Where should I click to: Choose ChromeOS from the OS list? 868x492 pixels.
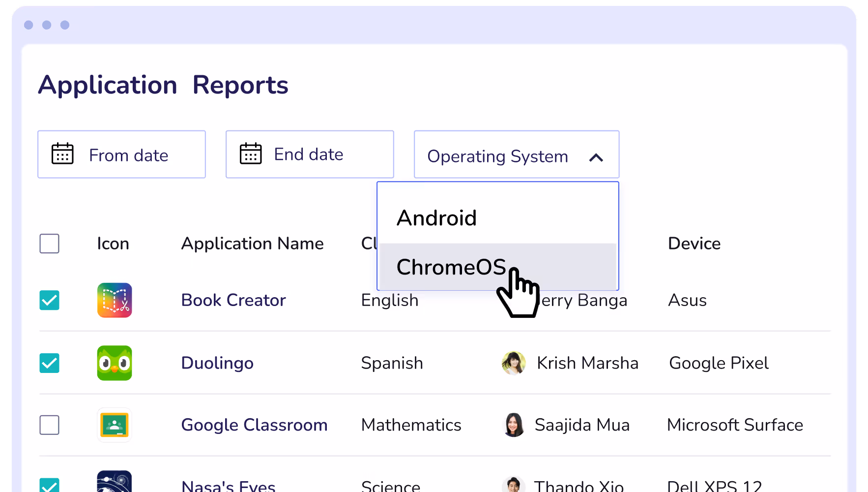[498, 267]
